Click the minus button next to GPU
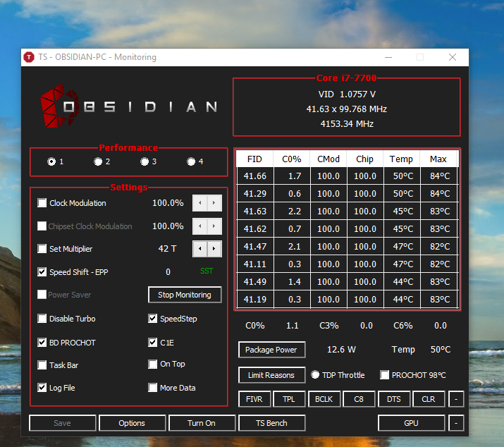504x447 pixels. [x=456, y=423]
